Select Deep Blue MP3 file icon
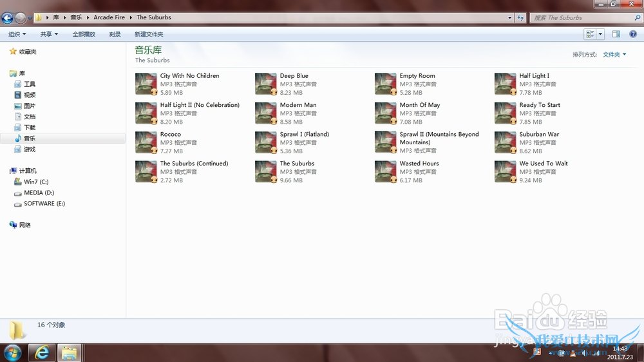This screenshot has height=362, width=644. [266, 84]
